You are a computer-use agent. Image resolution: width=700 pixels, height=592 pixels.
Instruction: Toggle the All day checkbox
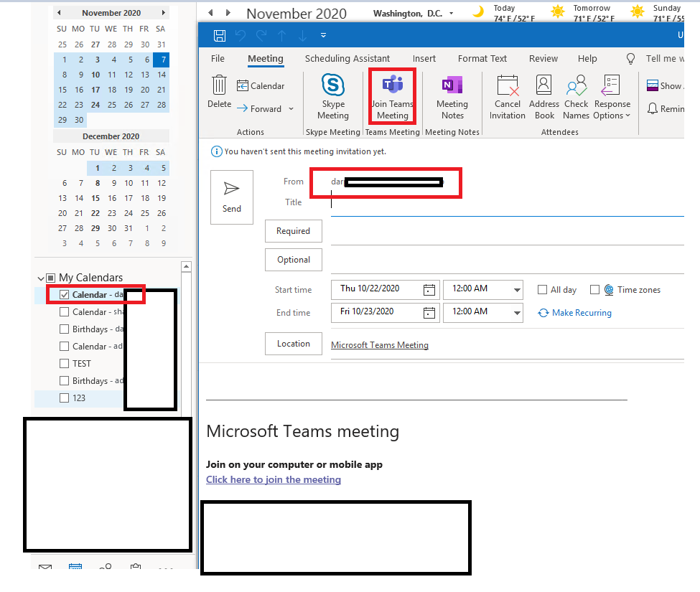point(543,290)
